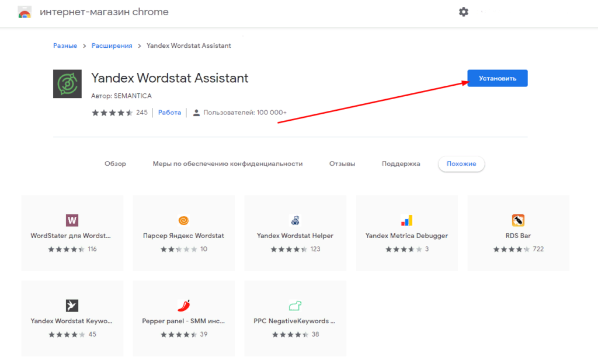The height and width of the screenshot is (364, 598).
Task: Click the star rating of Yandex Wordstat Assistant
Action: point(112,113)
